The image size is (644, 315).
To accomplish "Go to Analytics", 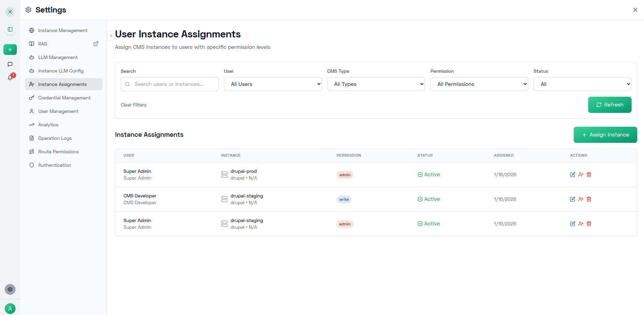I will 64,125.
